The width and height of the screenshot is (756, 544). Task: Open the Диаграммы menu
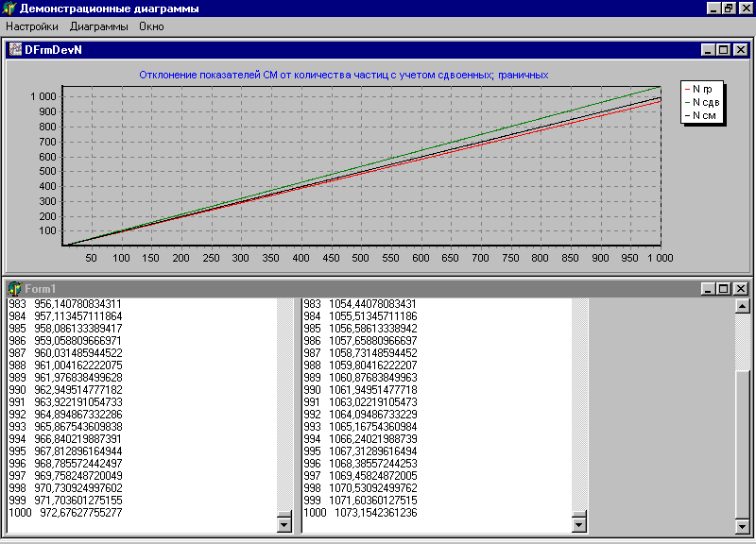(98, 26)
